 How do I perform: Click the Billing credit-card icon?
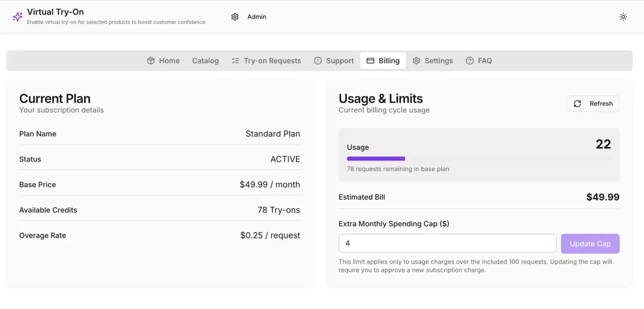click(369, 60)
